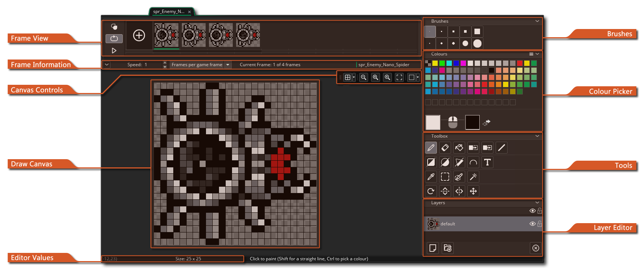Select the Pencil tool in Toolbox
644x270 pixels.
point(431,148)
